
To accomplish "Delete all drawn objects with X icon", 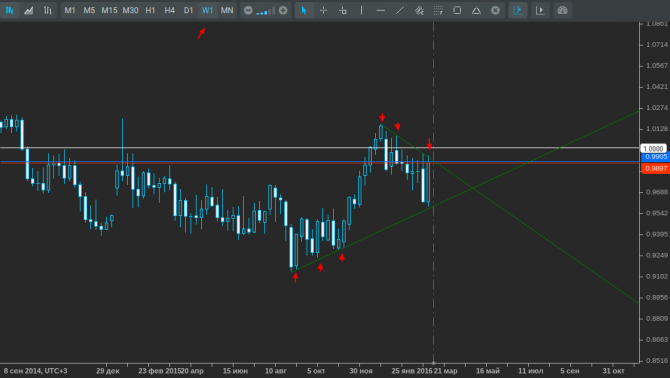I will pos(495,10).
